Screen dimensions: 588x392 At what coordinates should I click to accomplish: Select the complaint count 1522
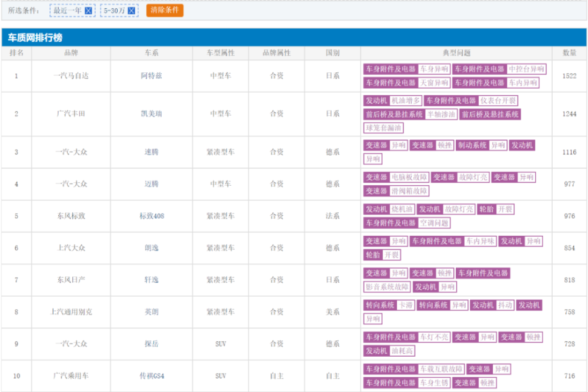tap(569, 76)
